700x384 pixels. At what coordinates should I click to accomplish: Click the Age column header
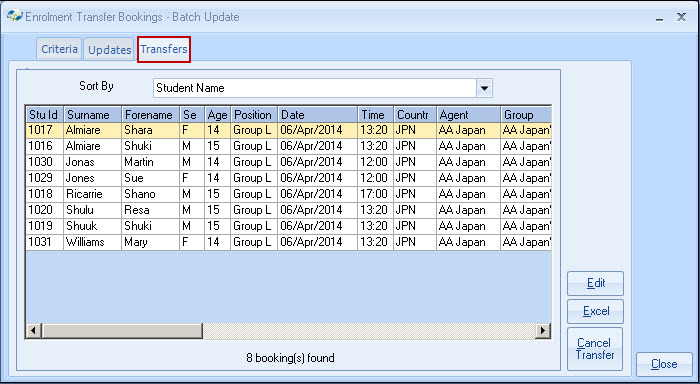(x=217, y=115)
